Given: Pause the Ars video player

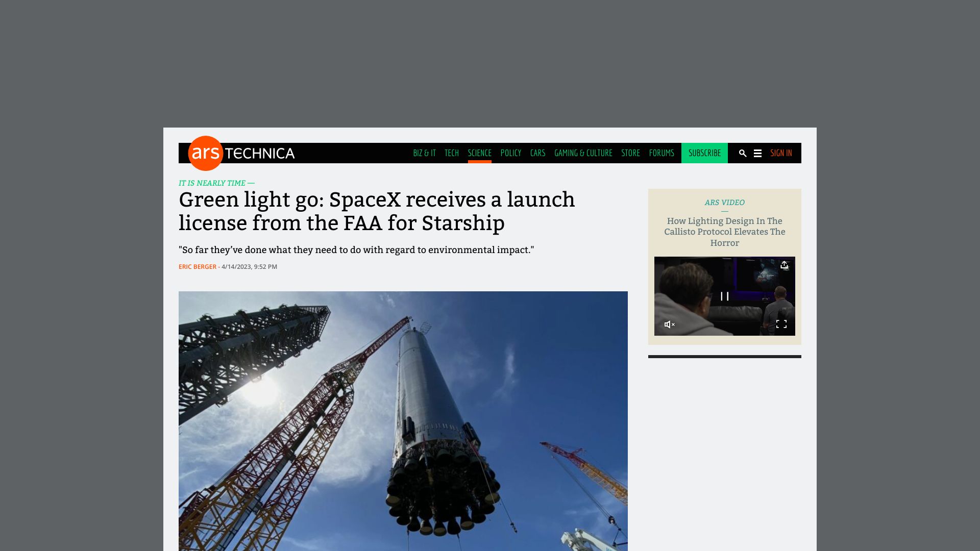Looking at the screenshot, I should [x=724, y=296].
